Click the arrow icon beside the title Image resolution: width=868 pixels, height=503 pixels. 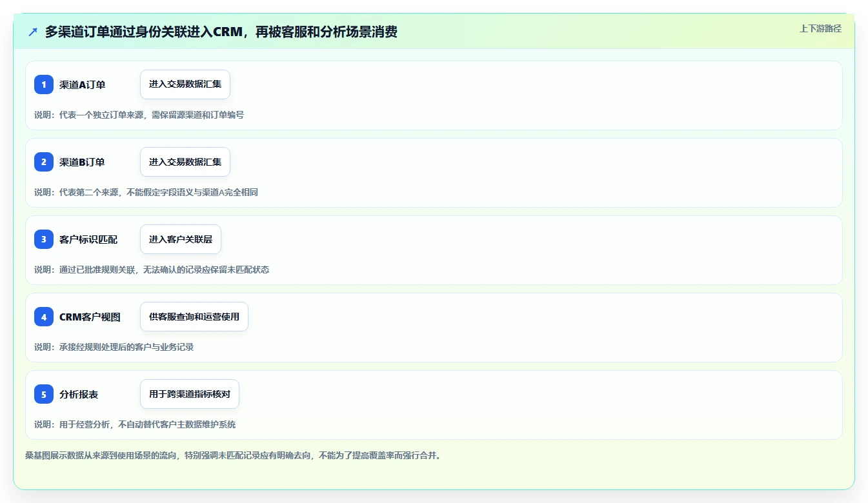coord(33,32)
